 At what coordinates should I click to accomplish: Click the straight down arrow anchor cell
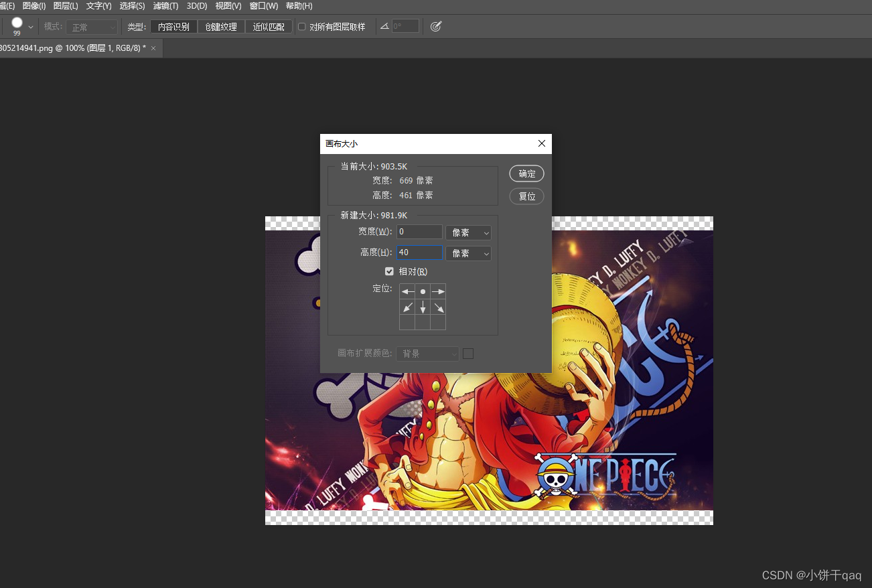click(423, 307)
